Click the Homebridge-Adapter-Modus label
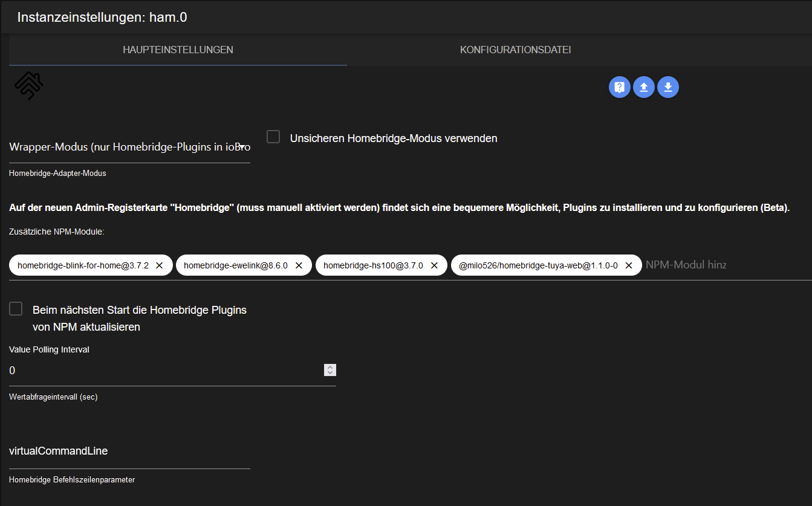 pos(57,174)
